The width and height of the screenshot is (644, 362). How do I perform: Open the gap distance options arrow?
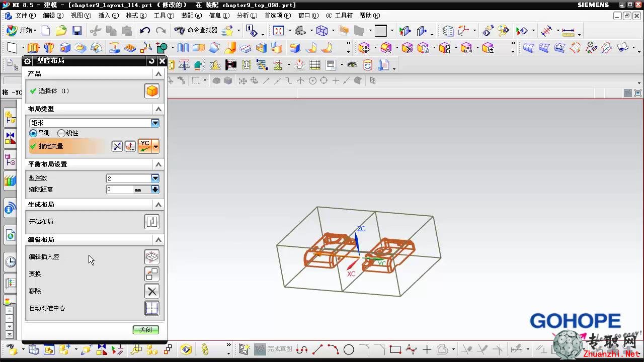click(155, 190)
